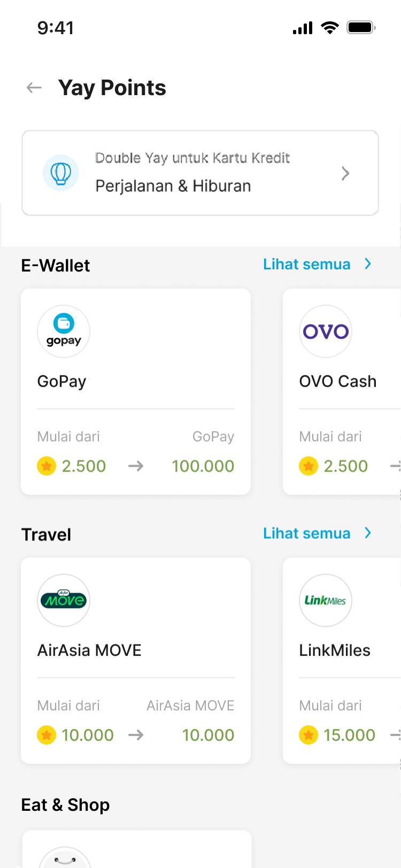The image size is (401, 868).
Task: Expand E-Wallet list with the chevron
Action: tap(368, 264)
